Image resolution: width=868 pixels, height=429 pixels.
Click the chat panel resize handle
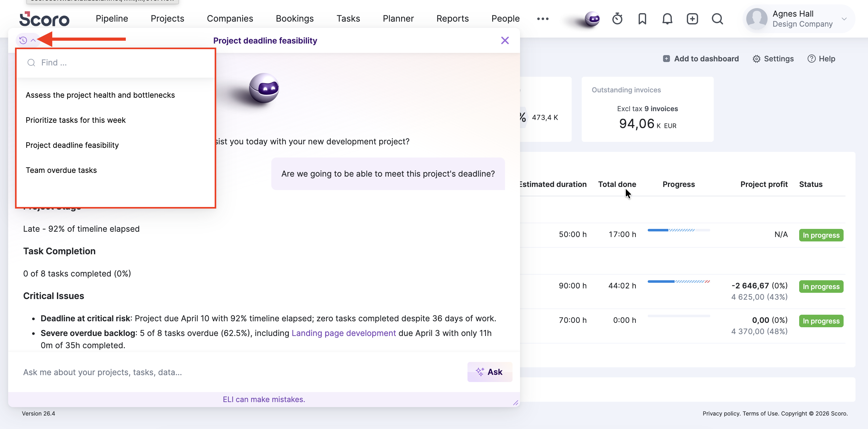click(516, 403)
